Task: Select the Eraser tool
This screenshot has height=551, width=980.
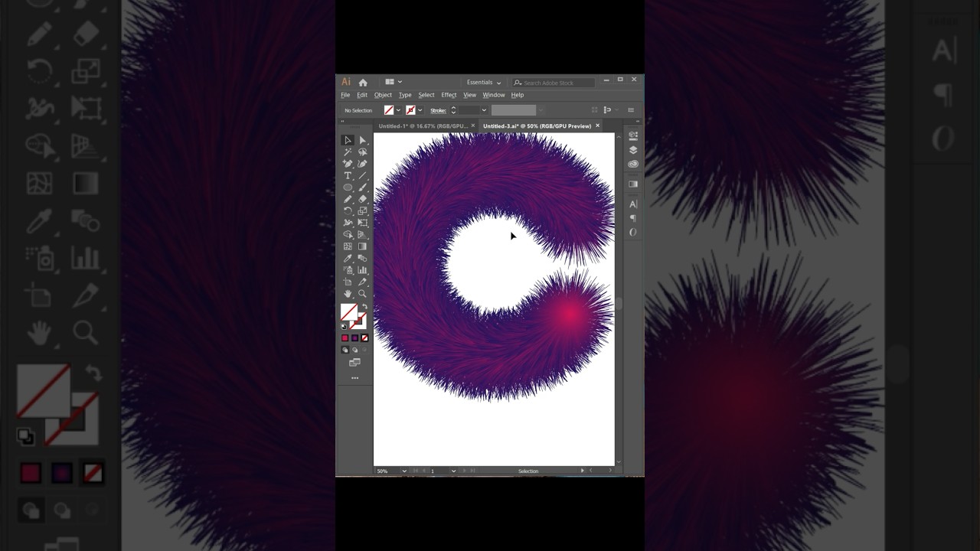Action: click(363, 199)
